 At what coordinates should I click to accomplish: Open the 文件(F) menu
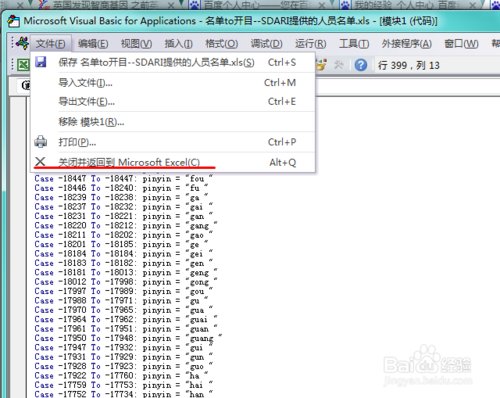[x=51, y=44]
